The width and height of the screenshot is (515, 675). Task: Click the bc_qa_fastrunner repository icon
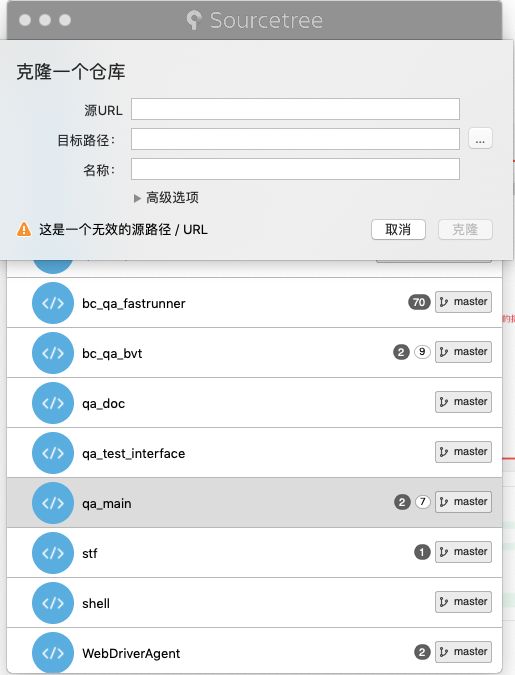tap(53, 303)
